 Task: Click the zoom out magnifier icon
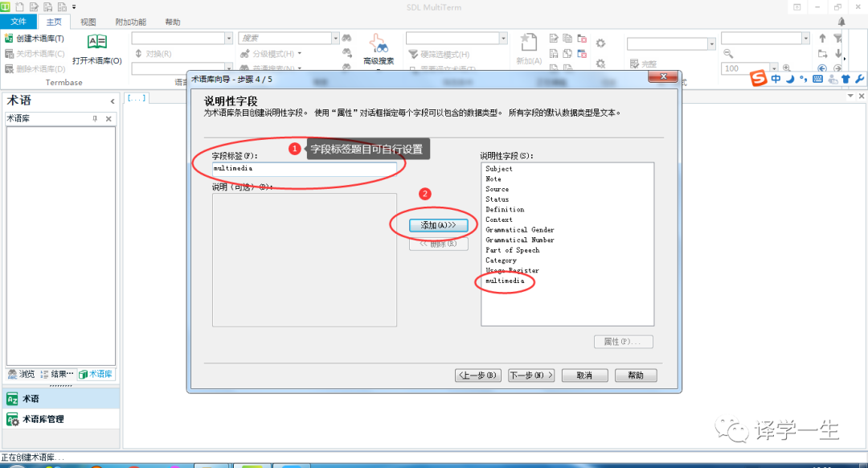728,54
